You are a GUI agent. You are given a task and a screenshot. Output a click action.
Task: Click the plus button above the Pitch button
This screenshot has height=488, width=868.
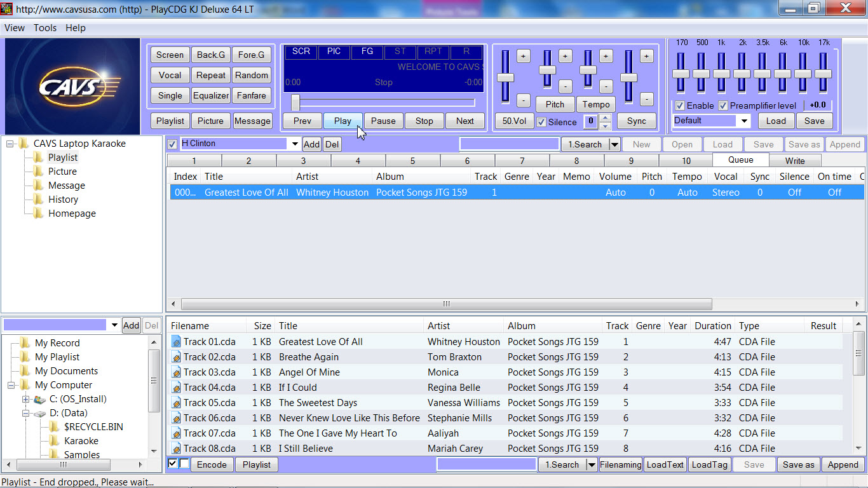[565, 56]
